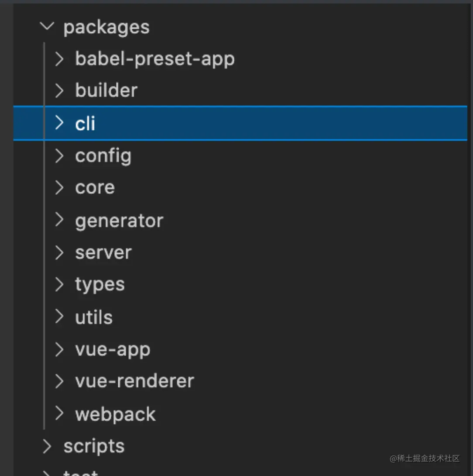Expand the core folder chevron
This screenshot has width=473, height=476.
tap(59, 187)
